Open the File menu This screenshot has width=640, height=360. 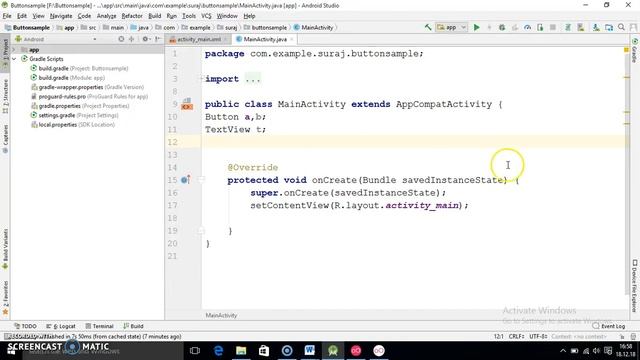[7, 16]
